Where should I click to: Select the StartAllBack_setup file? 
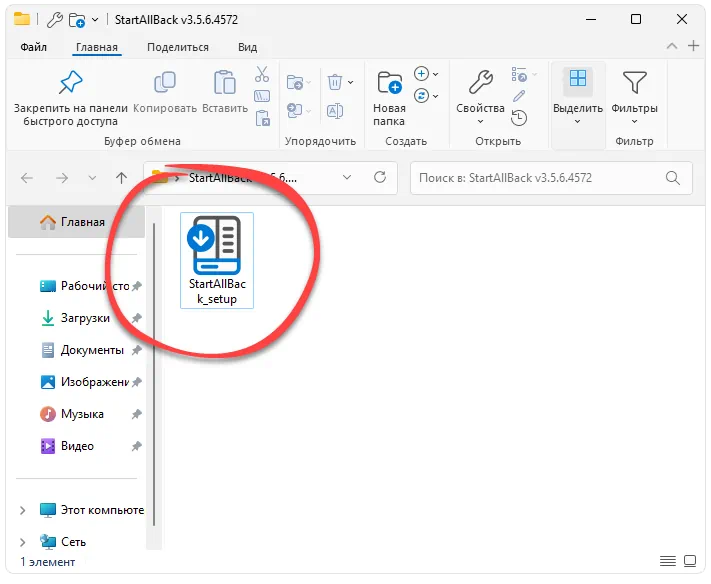click(217, 260)
